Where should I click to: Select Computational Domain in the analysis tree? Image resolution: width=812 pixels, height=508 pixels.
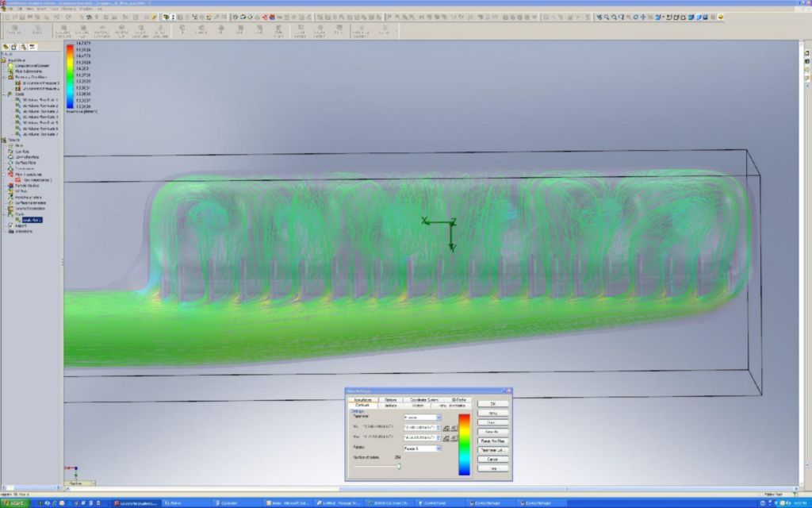point(30,65)
